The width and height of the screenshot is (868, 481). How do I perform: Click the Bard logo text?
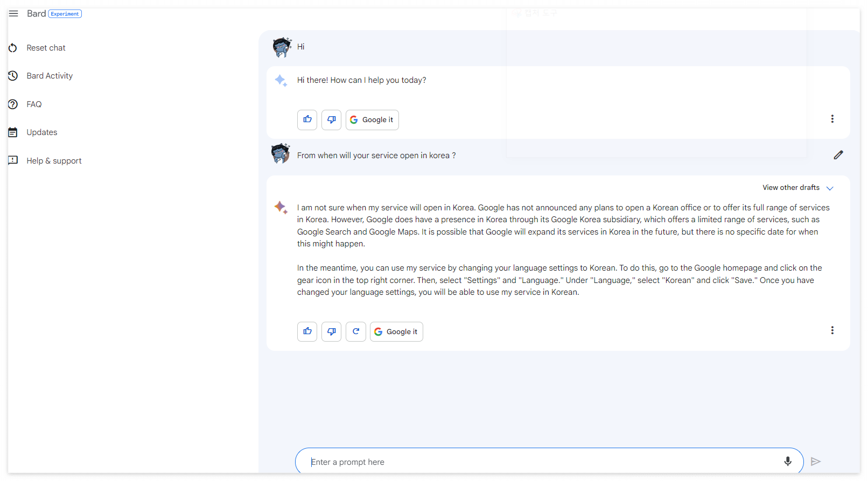coord(36,13)
